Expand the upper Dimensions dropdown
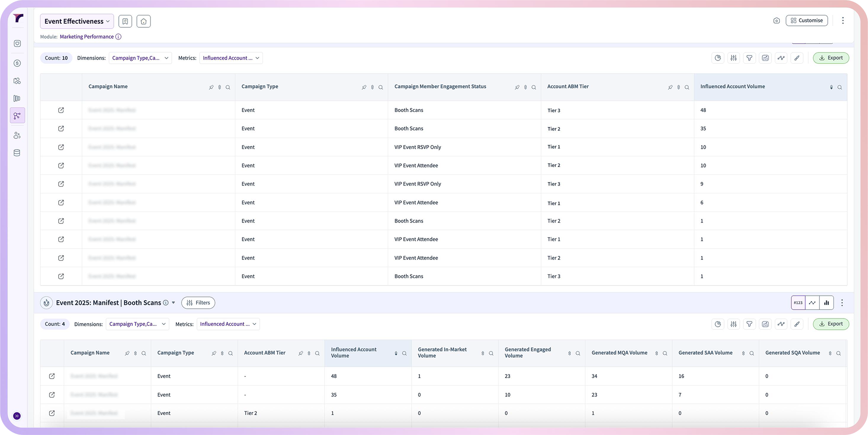The width and height of the screenshot is (868, 435). point(140,58)
